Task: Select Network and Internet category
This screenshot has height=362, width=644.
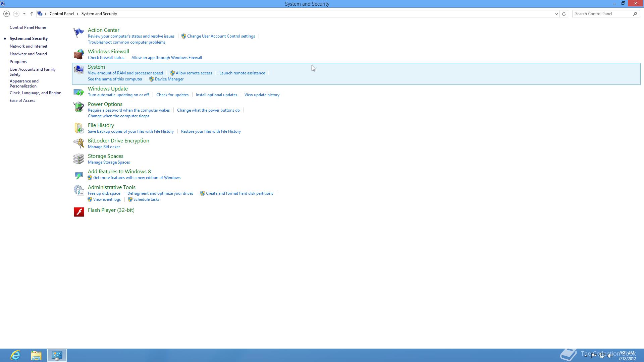Action: pyautogui.click(x=29, y=46)
